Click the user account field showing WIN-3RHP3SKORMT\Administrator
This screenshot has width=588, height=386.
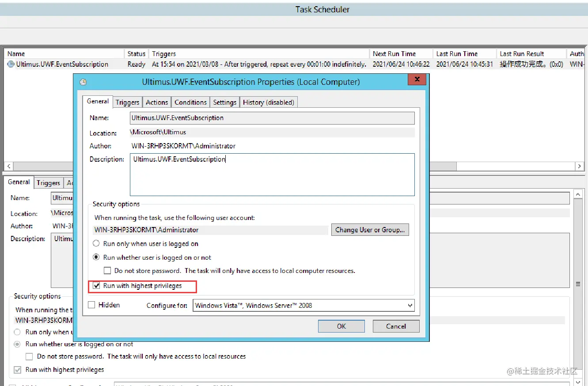[x=211, y=230]
